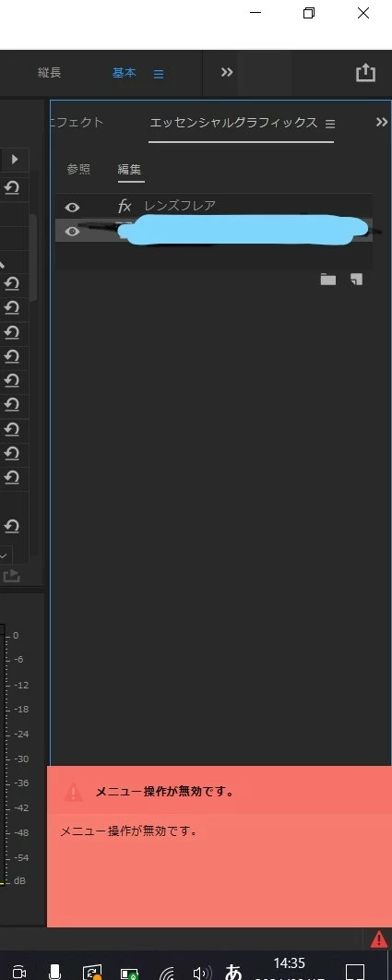Toggle visibility of the redacted layer
The image size is (392, 980).
click(73, 232)
